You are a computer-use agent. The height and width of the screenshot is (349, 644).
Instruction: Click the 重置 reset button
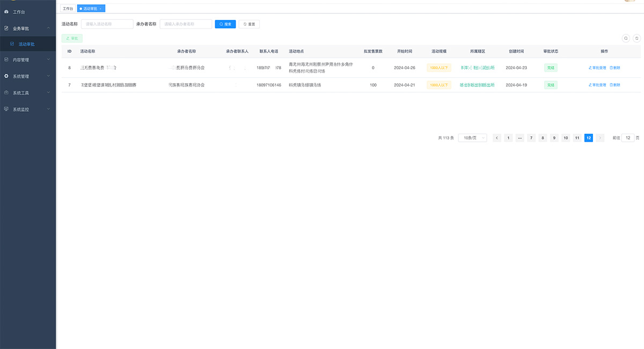(249, 24)
